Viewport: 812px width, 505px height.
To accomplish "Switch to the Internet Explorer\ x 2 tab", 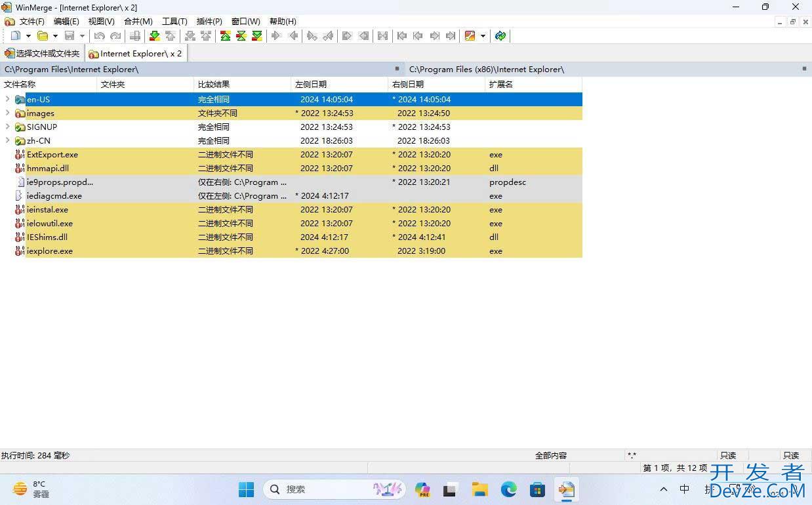I will click(x=135, y=53).
